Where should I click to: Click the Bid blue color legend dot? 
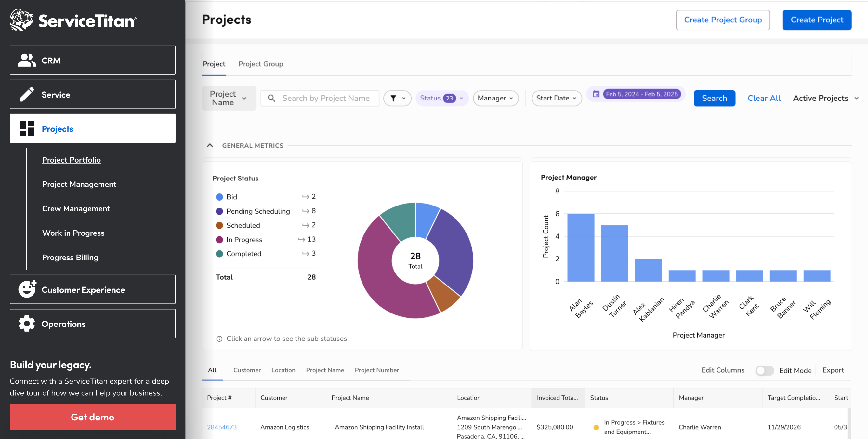[x=219, y=197]
